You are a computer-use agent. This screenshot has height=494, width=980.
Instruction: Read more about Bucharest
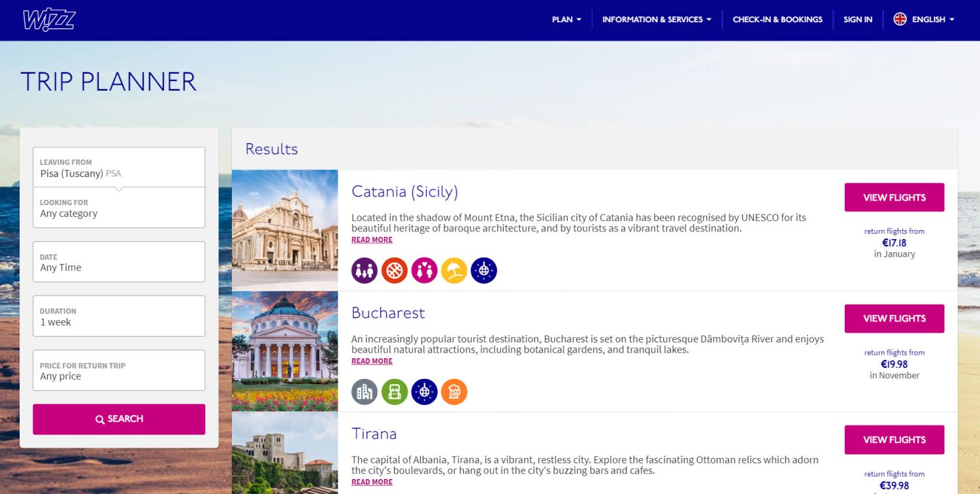tap(372, 361)
